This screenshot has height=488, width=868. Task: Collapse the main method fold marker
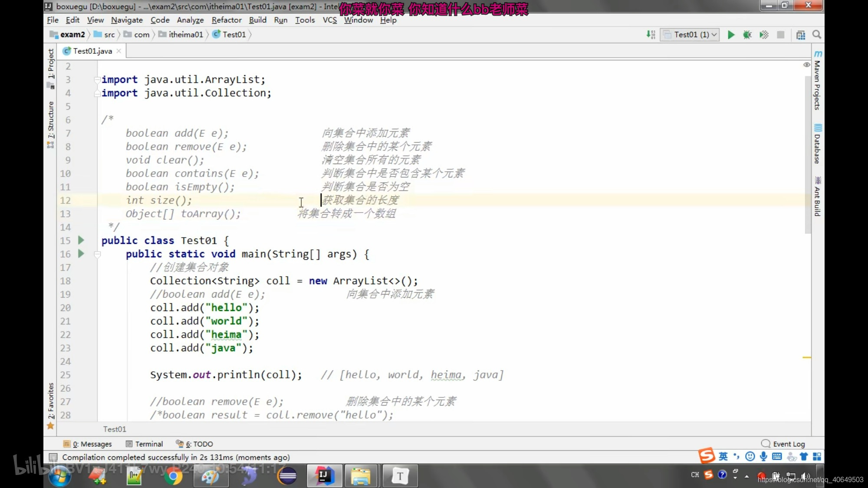pyautogui.click(x=97, y=254)
